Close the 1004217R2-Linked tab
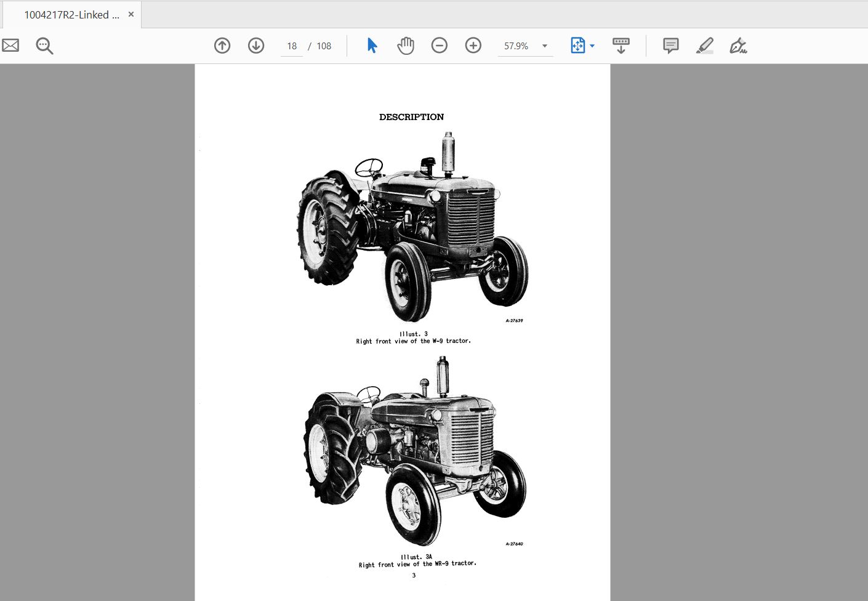The width and height of the screenshot is (868, 601). (x=131, y=14)
